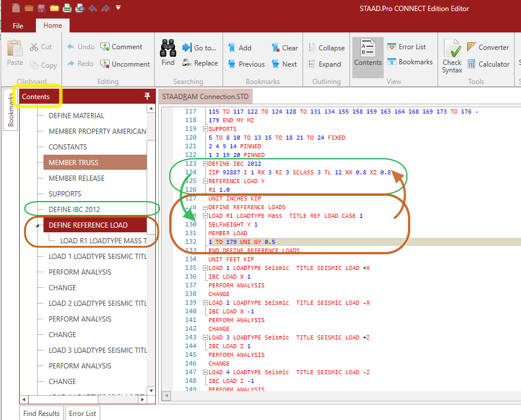Open the File menu
This screenshot has height=420, width=521.
(x=18, y=25)
